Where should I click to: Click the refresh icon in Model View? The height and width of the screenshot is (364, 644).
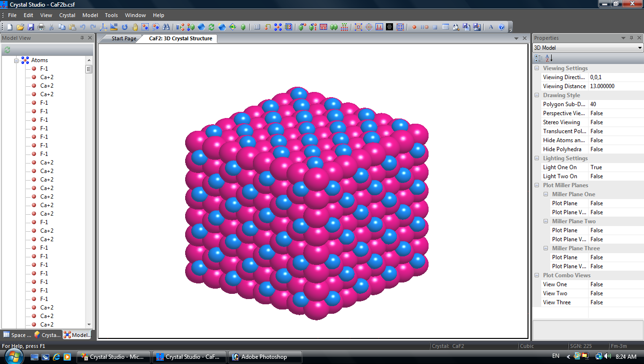pyautogui.click(x=7, y=50)
